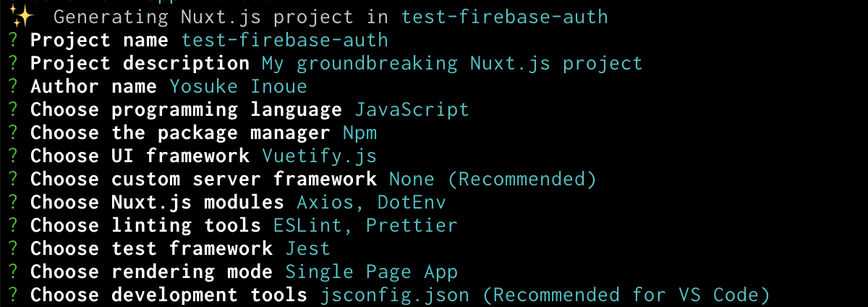This screenshot has height=307, width=868.
Task: Click the ESLint, Prettier answer
Action: (365, 225)
